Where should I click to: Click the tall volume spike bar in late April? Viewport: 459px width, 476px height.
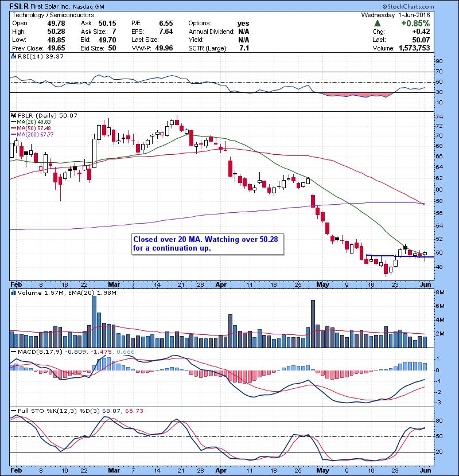coord(313,323)
